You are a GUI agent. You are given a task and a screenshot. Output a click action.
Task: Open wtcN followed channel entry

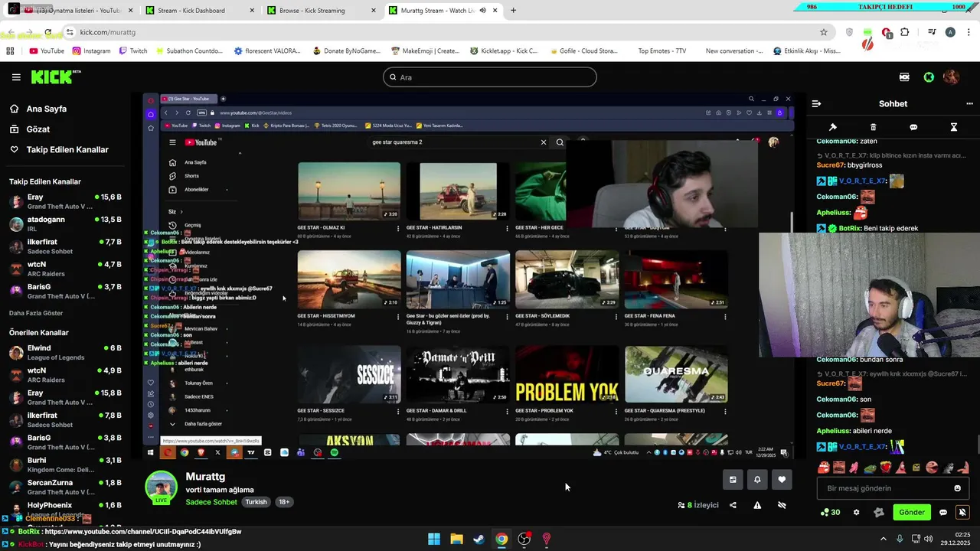click(65, 269)
